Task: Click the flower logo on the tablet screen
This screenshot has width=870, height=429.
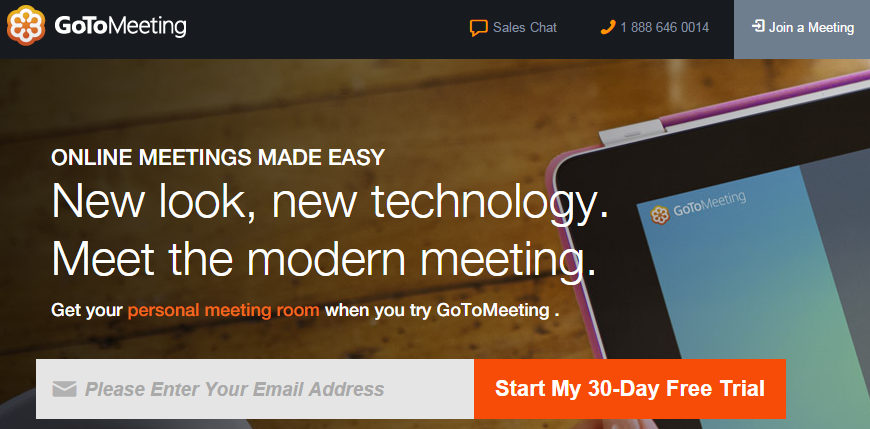Action: tap(660, 215)
